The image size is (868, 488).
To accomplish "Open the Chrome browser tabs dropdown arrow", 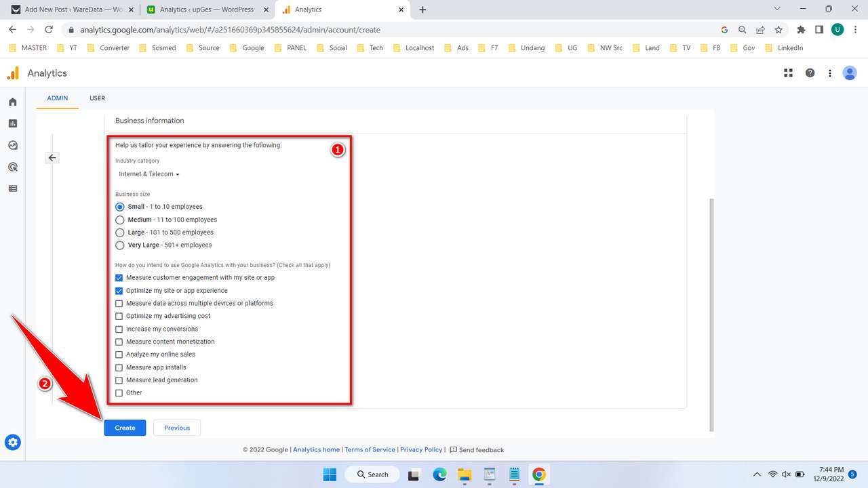I will [x=777, y=9].
